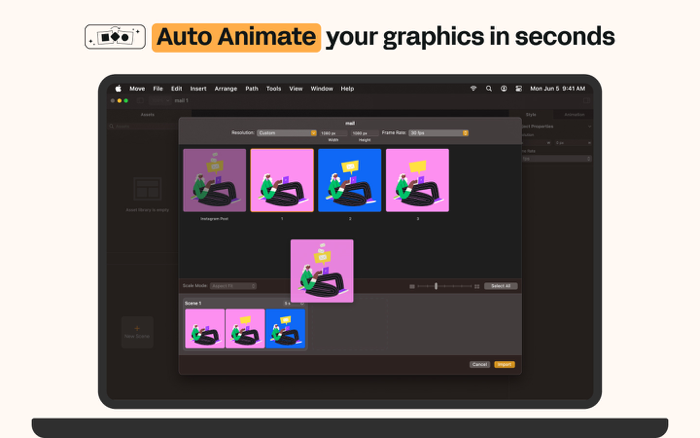Viewport: 700px width, 438px height.
Task: Open the Arrange menu
Action: 226,88
